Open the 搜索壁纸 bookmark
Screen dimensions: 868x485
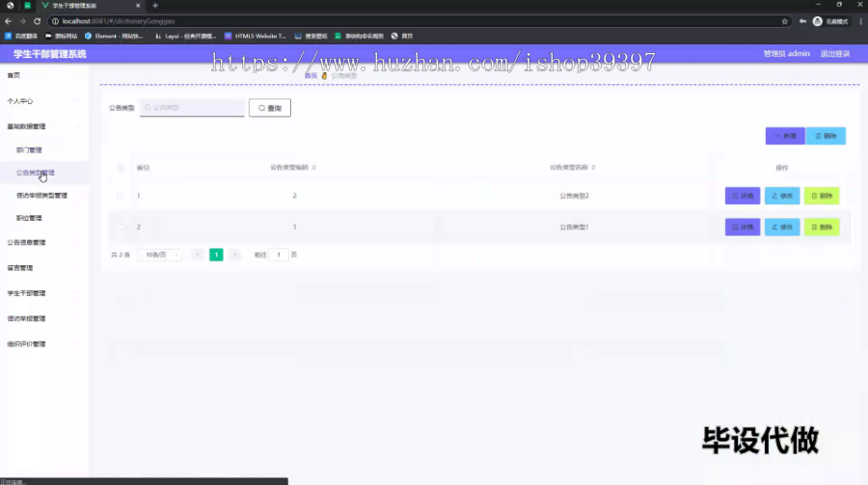(311, 36)
